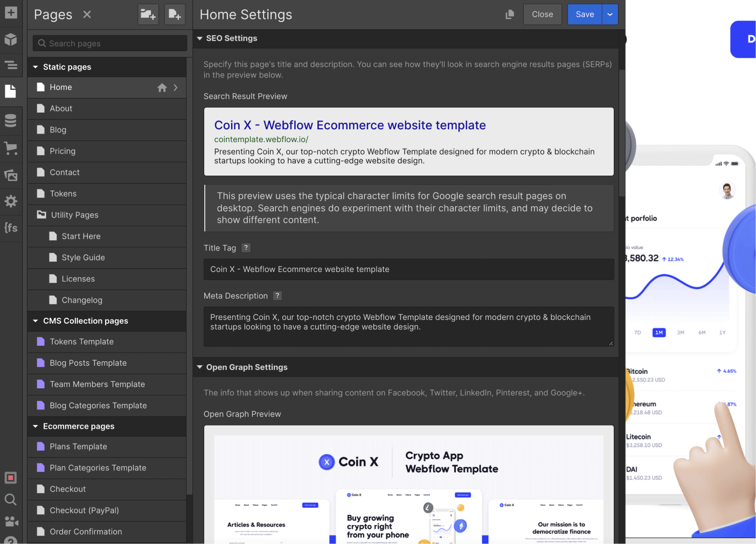Click the home icon on the Home row

pos(162,88)
